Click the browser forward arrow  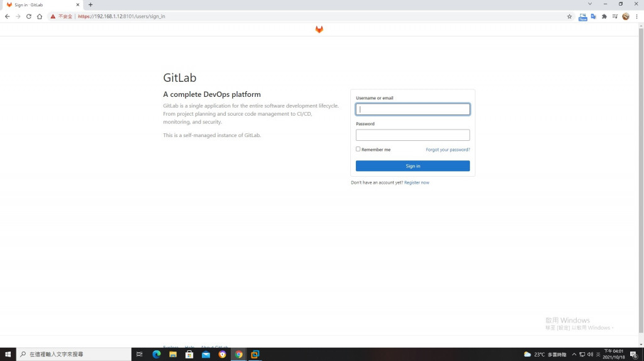18,16
